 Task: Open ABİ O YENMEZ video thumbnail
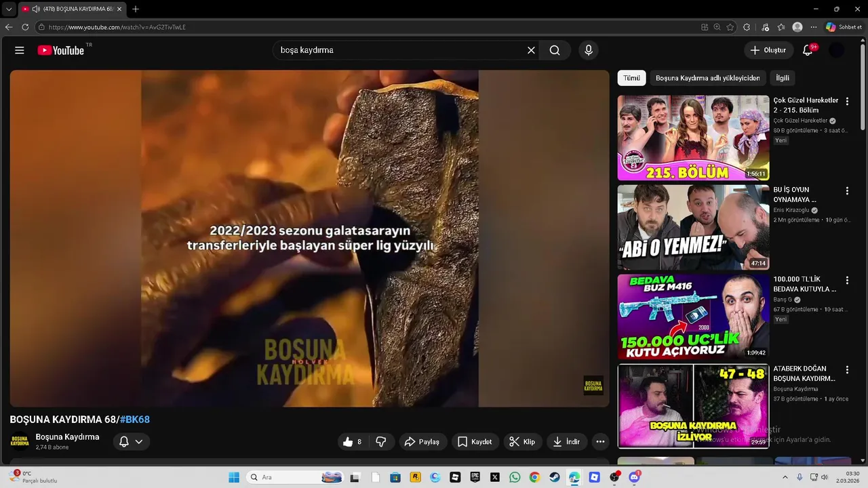(x=693, y=227)
